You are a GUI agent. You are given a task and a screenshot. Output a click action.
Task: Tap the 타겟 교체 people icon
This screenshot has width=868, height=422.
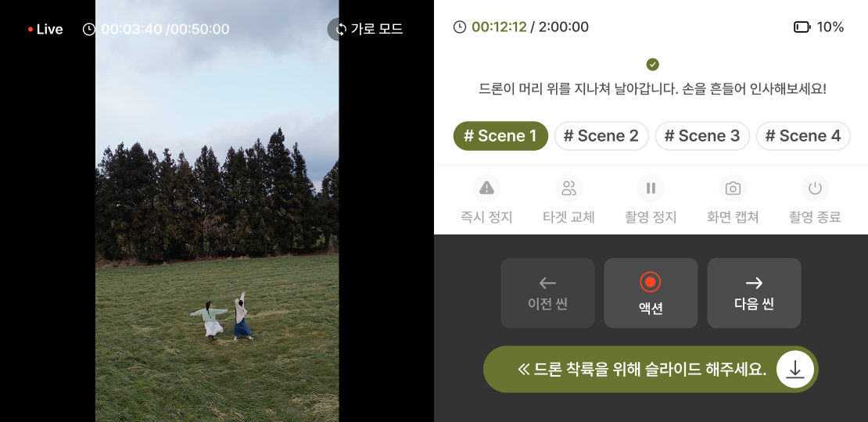click(569, 188)
